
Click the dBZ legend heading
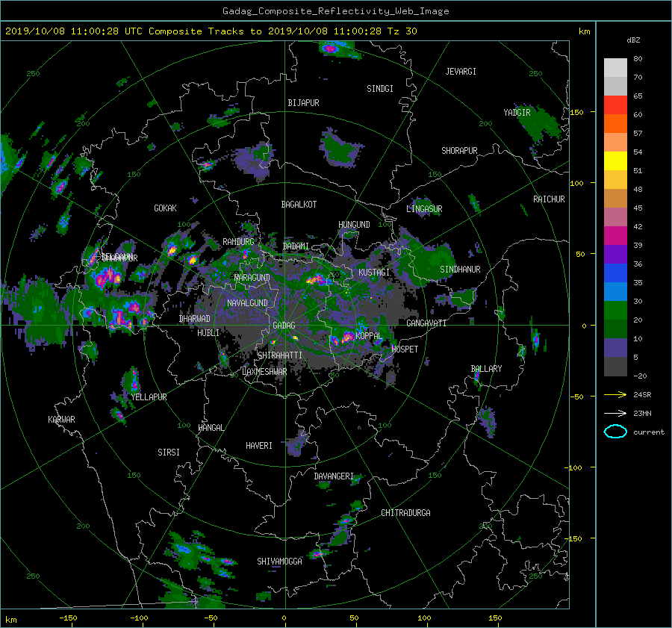(633, 40)
